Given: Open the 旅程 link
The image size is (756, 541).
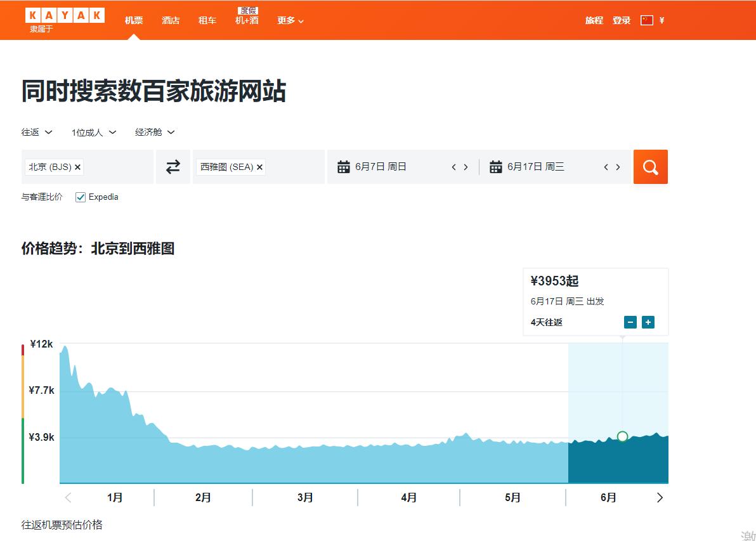Looking at the screenshot, I should [x=594, y=20].
